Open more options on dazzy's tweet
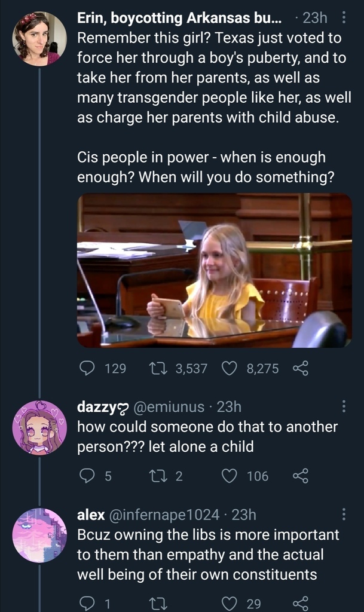Screen dimensions: 364x612 pyautogui.click(x=344, y=407)
